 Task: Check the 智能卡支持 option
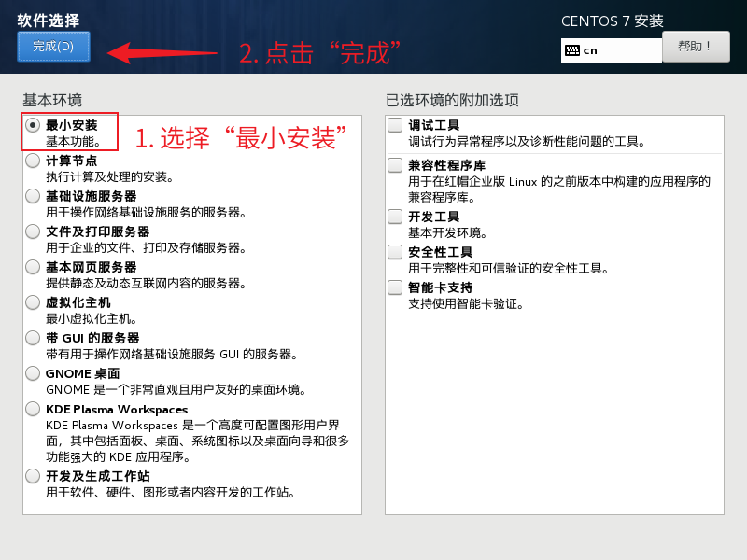tap(396, 287)
